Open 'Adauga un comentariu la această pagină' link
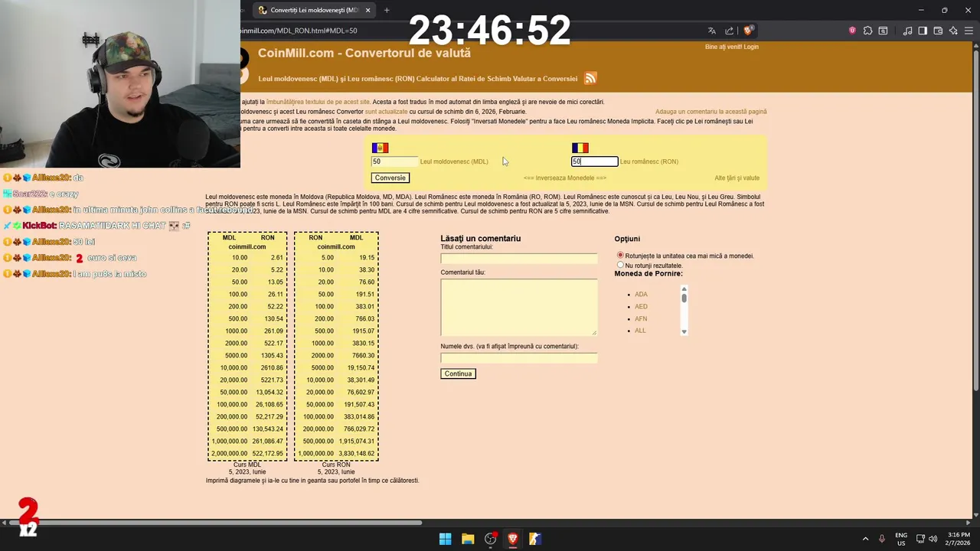Image resolution: width=980 pixels, height=551 pixels. tap(710, 112)
